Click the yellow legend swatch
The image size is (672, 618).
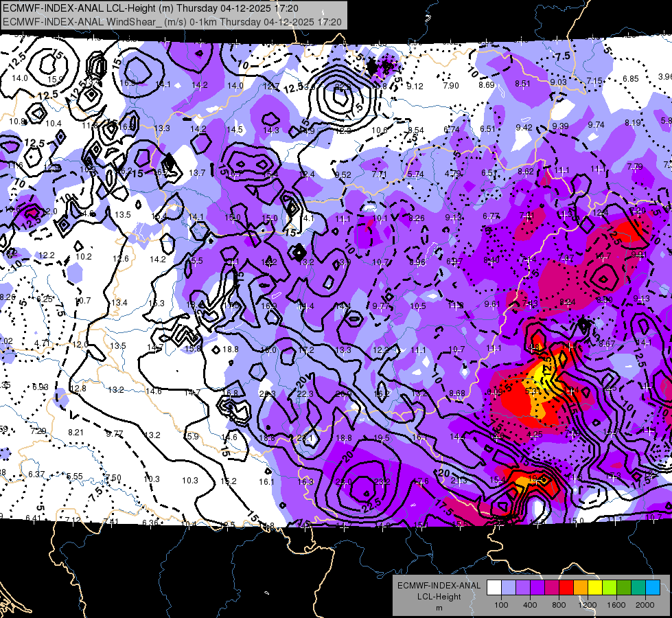tap(595, 588)
